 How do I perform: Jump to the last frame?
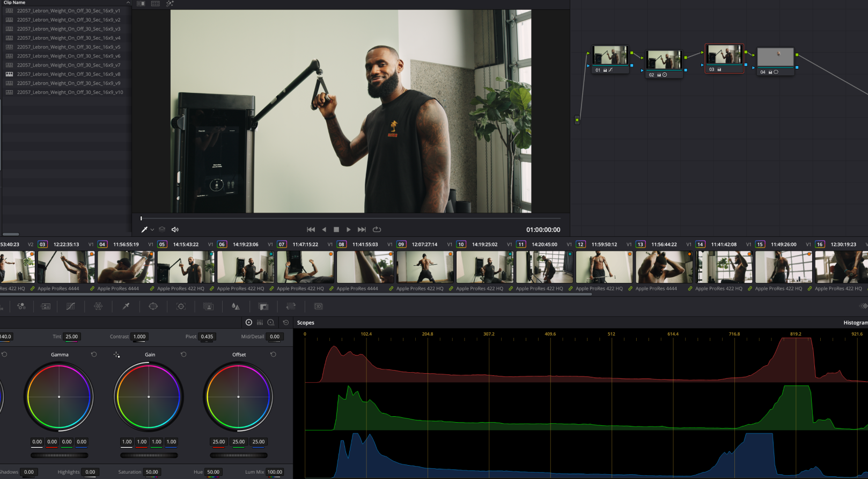pyautogui.click(x=362, y=229)
